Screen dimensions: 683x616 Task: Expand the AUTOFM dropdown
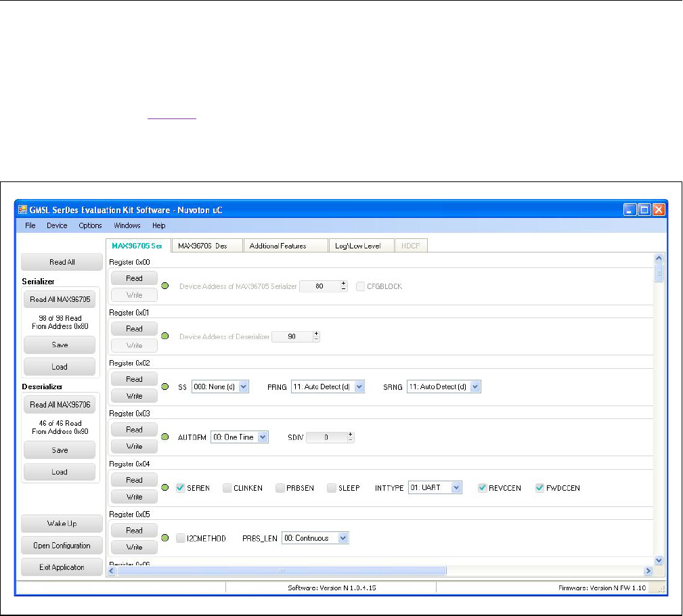(x=263, y=437)
